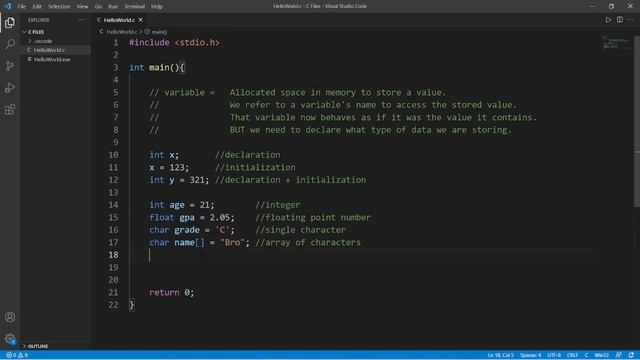Screen dimensions: 640x360
Task: Click the "int age = 21;" statement
Action: (182, 205)
